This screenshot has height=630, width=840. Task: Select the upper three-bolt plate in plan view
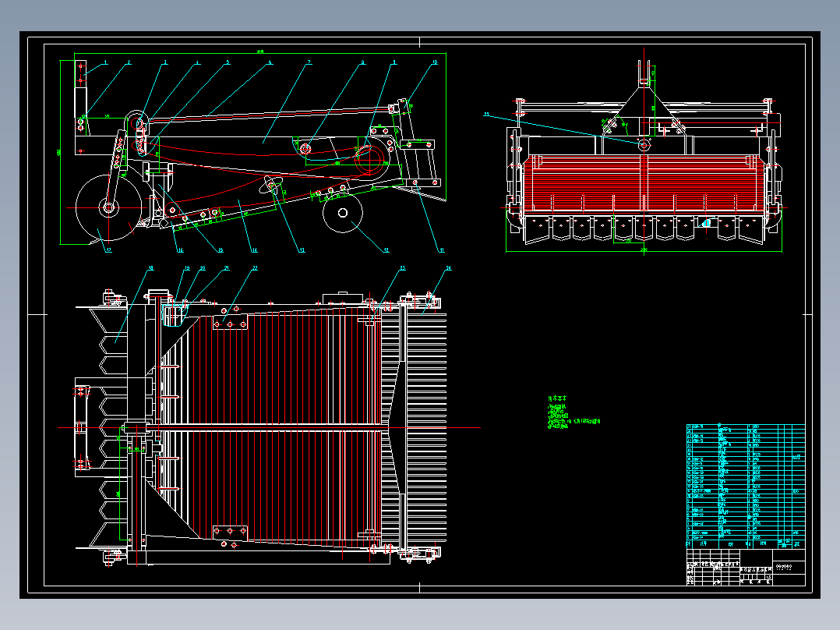230,324
